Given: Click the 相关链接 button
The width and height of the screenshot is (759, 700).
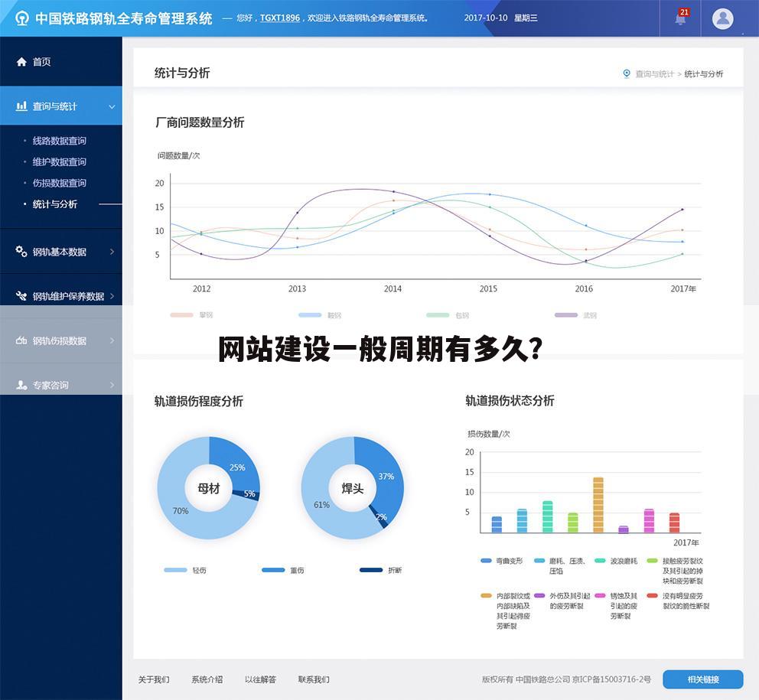Looking at the screenshot, I should pos(703,679).
